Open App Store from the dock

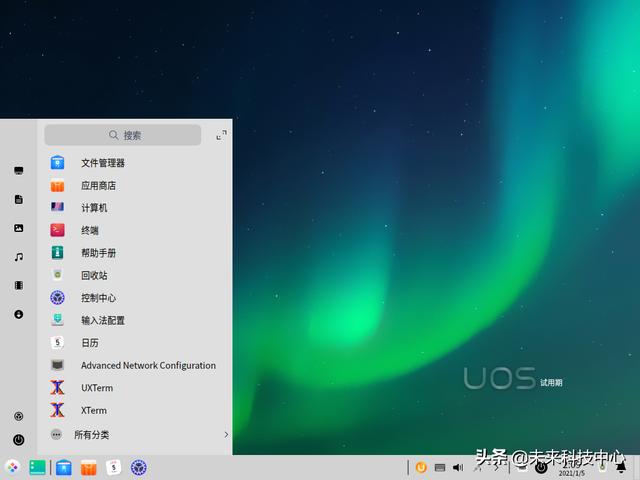point(89,467)
